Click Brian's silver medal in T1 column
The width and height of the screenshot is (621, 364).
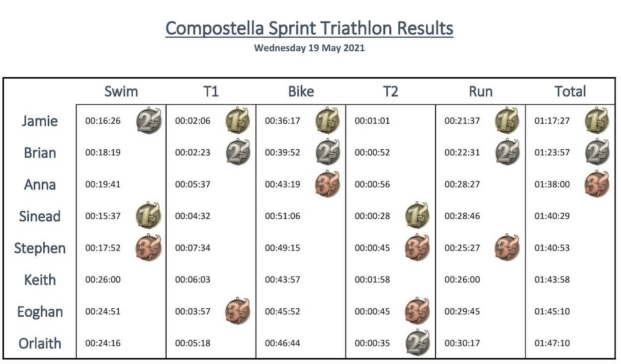[239, 152]
